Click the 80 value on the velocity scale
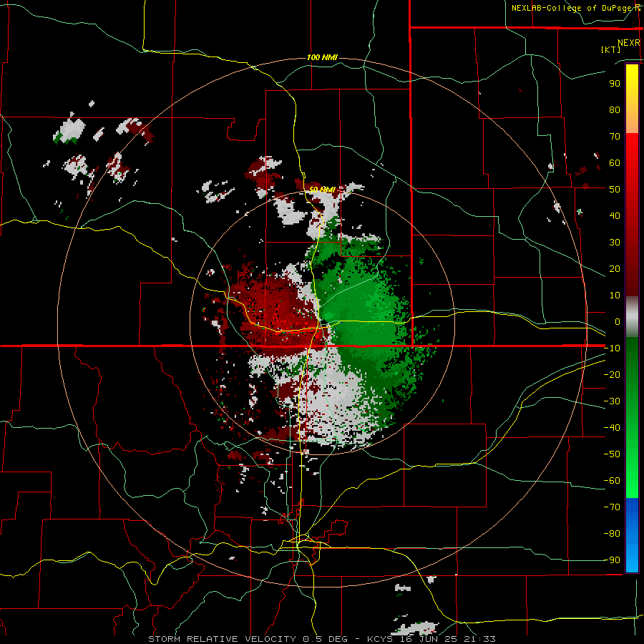Screen dimensions: 644x644 pos(615,110)
